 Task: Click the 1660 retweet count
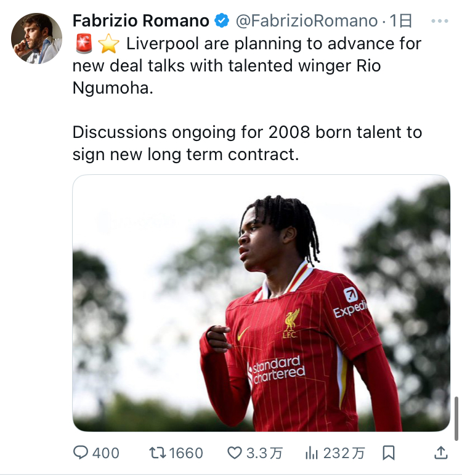186,453
